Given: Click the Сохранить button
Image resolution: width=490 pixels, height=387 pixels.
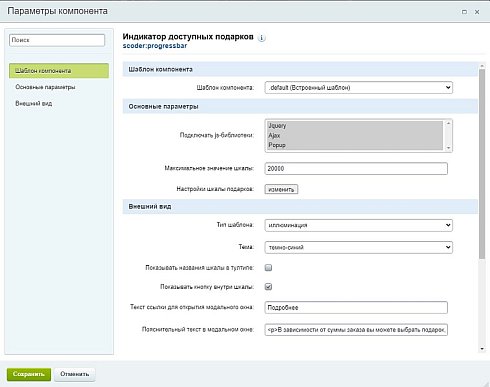Looking at the screenshot, I should coord(29,374).
